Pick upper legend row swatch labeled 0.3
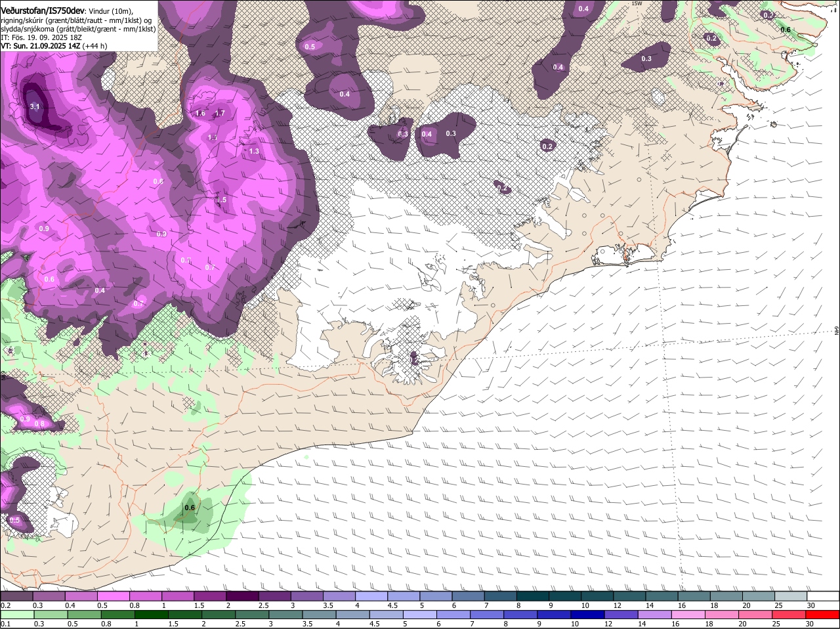Screen dimensions: 840x629 tap(49, 596)
